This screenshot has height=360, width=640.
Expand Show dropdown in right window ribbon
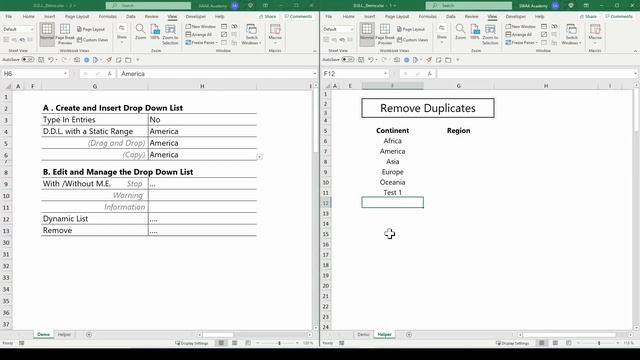[442, 33]
